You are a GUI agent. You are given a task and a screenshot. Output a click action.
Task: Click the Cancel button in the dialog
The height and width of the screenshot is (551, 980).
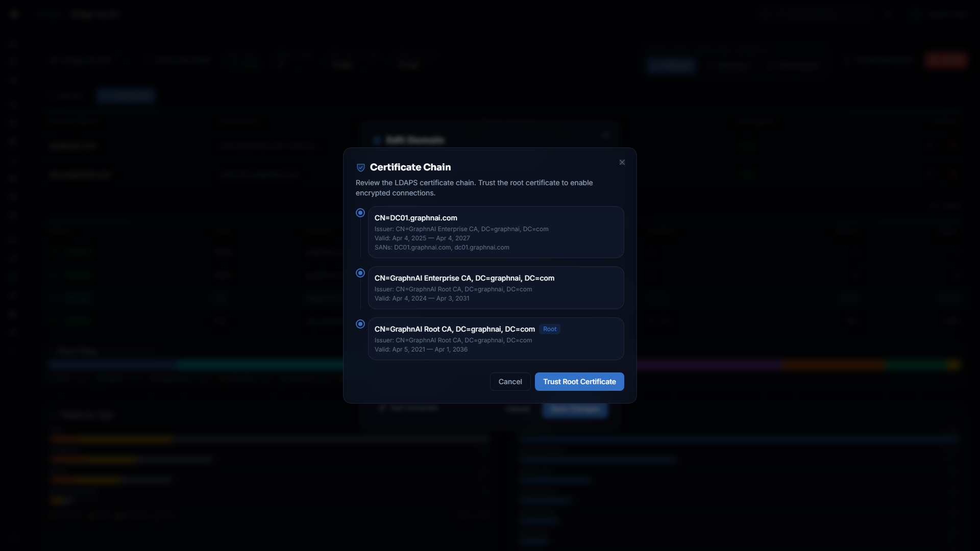[x=509, y=381]
